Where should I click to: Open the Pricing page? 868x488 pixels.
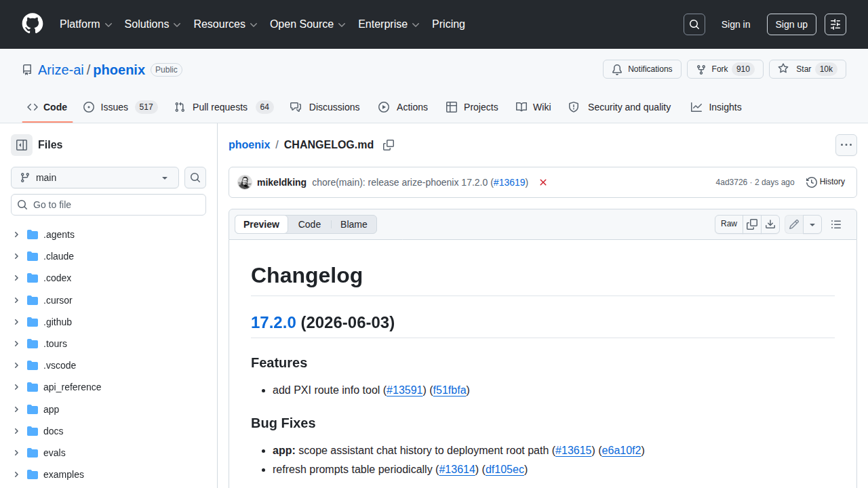tap(448, 24)
